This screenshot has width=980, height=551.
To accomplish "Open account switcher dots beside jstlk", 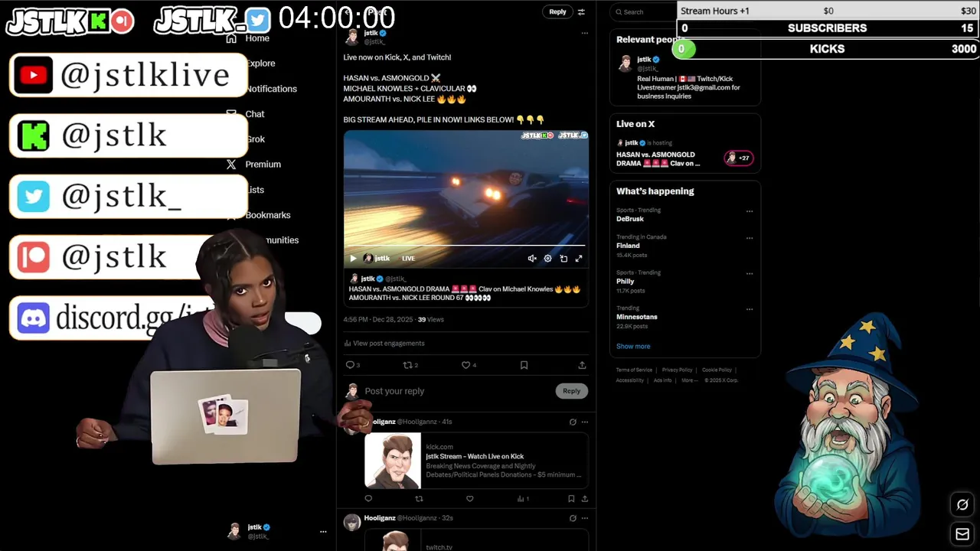I will click(x=323, y=531).
